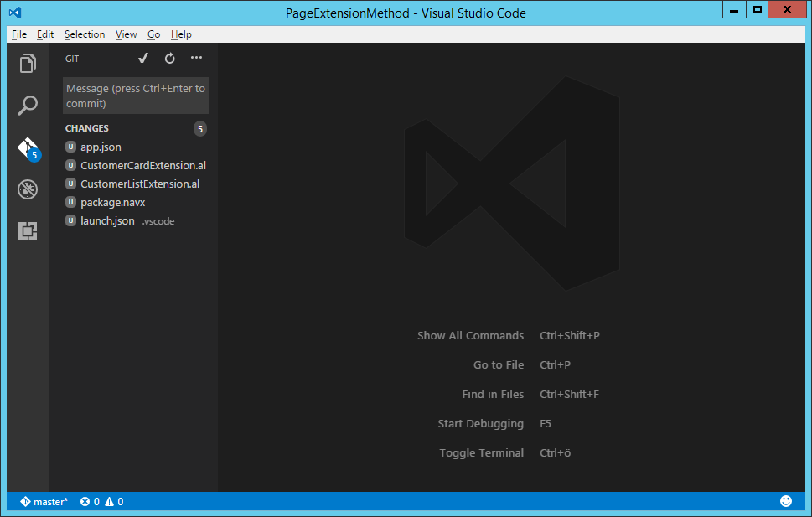Open the Search view in activity bar
The height and width of the screenshot is (517, 812).
coord(28,106)
